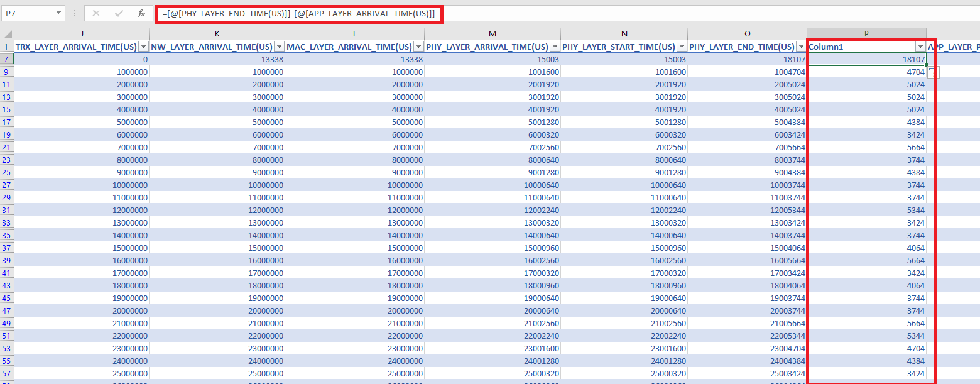
Task: Click the PHY_LAYER_END_TIME(US) header cell
Action: 748,47
